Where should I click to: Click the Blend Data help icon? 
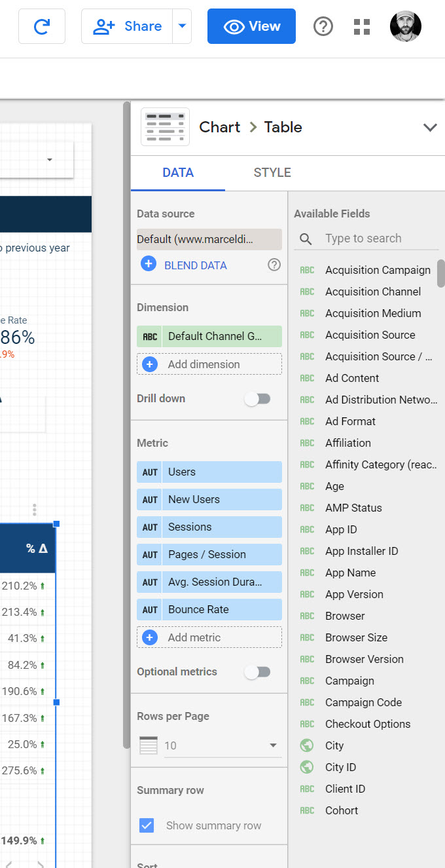pos(274,265)
